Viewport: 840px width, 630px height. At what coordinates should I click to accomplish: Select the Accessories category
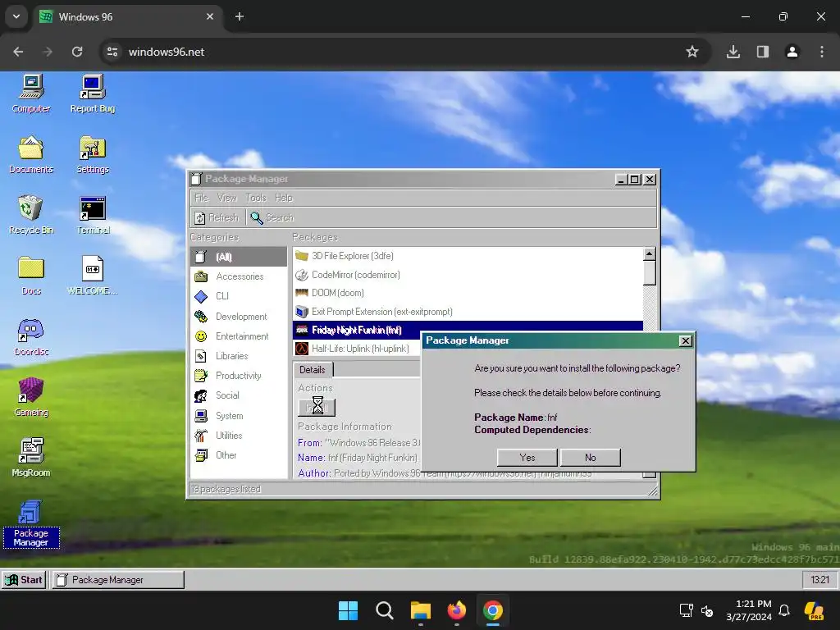tap(239, 276)
